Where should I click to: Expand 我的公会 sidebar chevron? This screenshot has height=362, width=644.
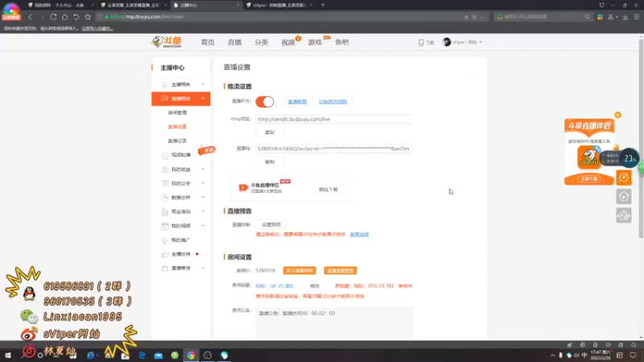tap(203, 183)
